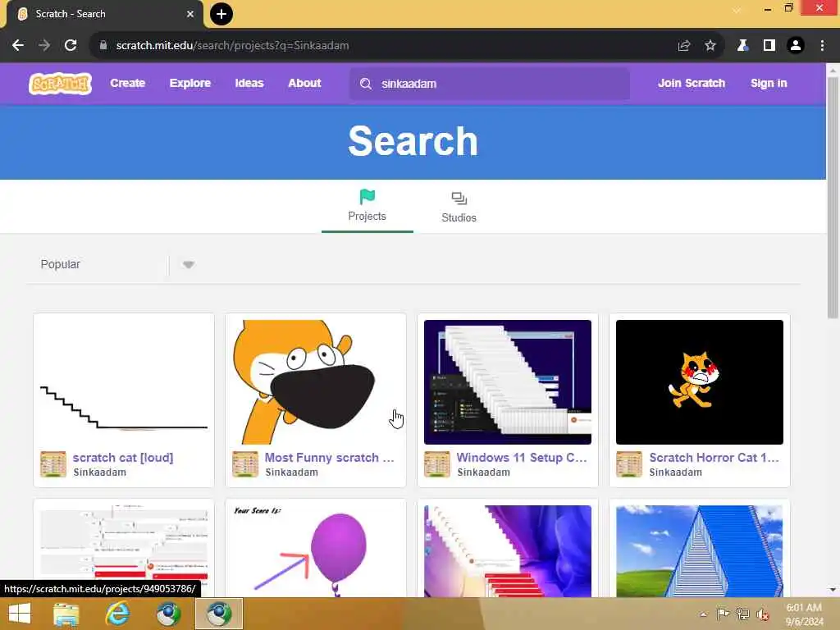Click the network icon in the system tray
This screenshot has width=840, height=630.
(x=743, y=614)
